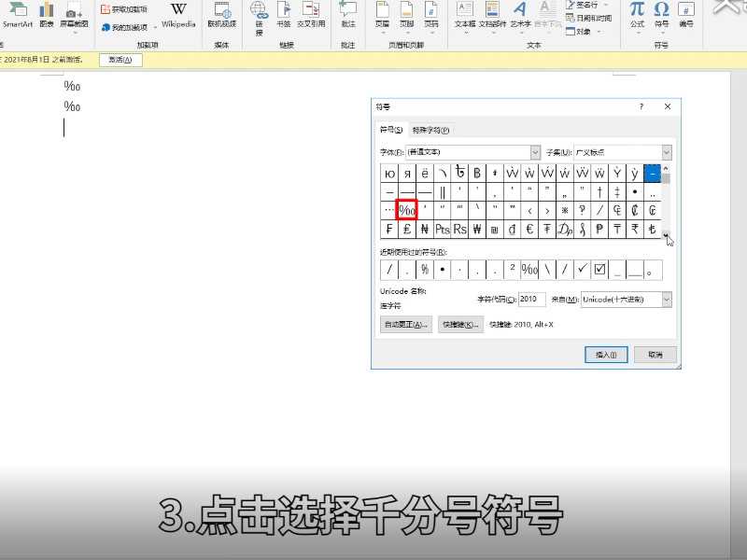Click the 艺术字 WordArt icon
Screen dimensions: 747x560
[x=520, y=14]
